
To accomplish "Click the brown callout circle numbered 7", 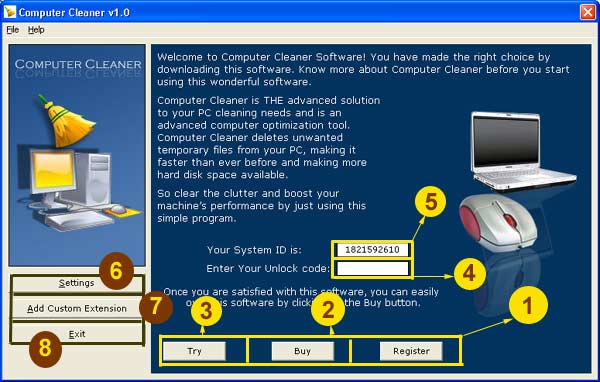I will pyautogui.click(x=156, y=306).
